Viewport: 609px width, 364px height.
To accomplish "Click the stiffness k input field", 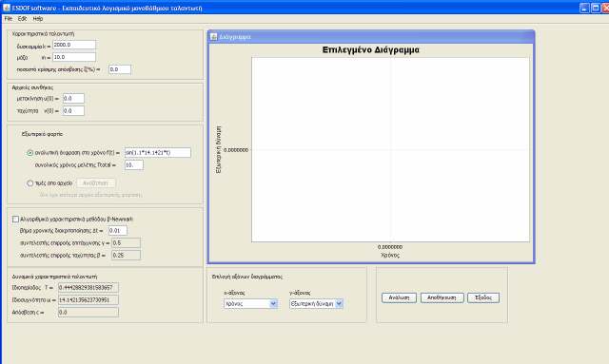I will coord(74,45).
